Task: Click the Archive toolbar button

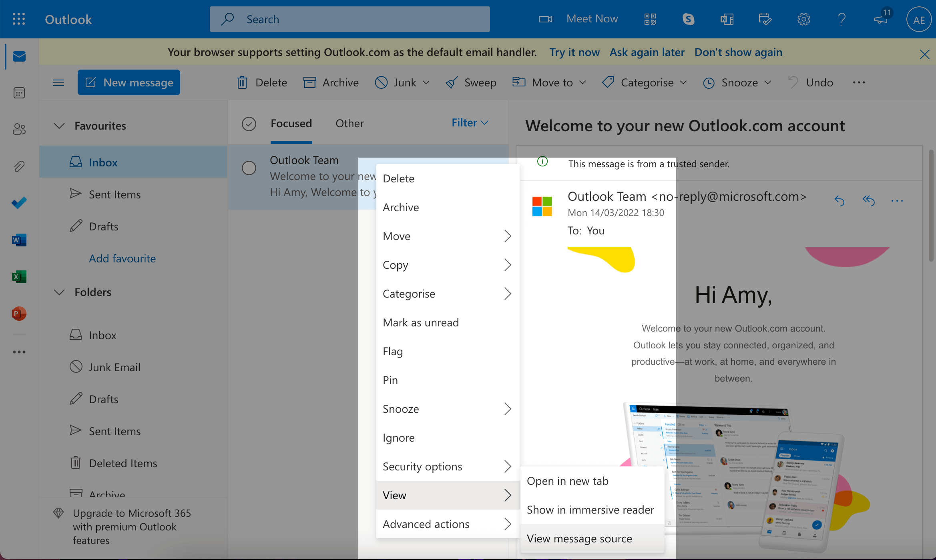Action: 331,82
